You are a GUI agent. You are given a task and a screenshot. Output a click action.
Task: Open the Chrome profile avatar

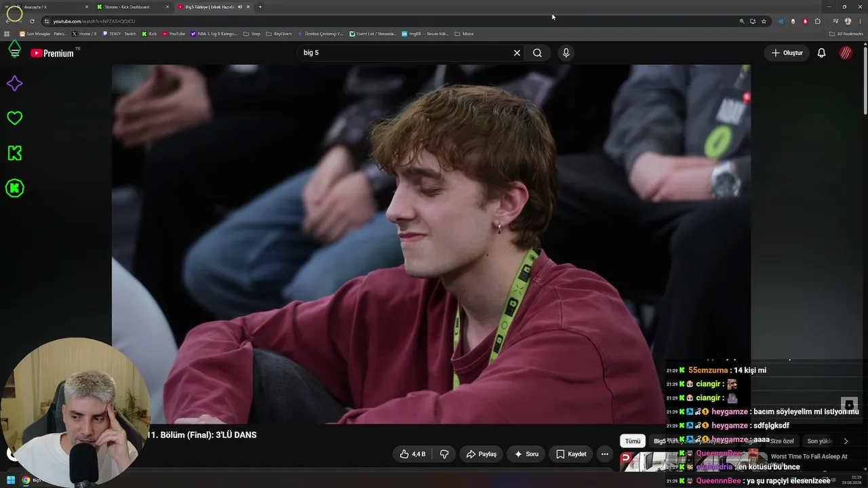[x=848, y=21]
